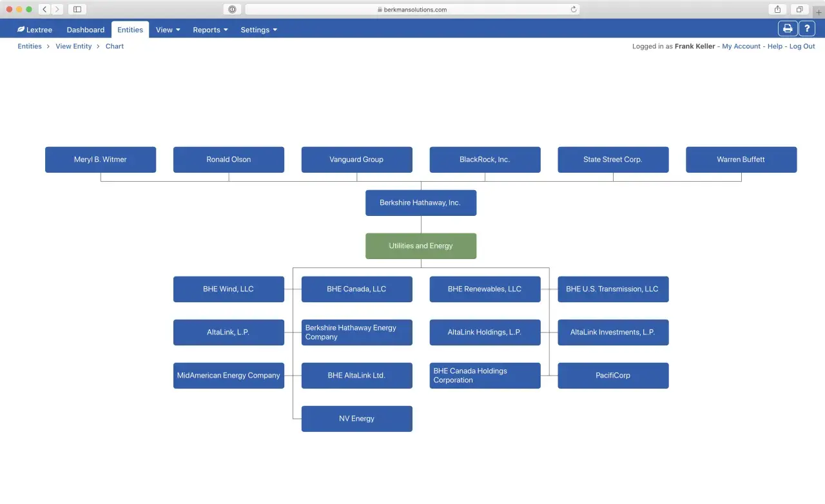Go back with the browser back arrow
The height and width of the screenshot is (504, 825).
click(x=44, y=9)
